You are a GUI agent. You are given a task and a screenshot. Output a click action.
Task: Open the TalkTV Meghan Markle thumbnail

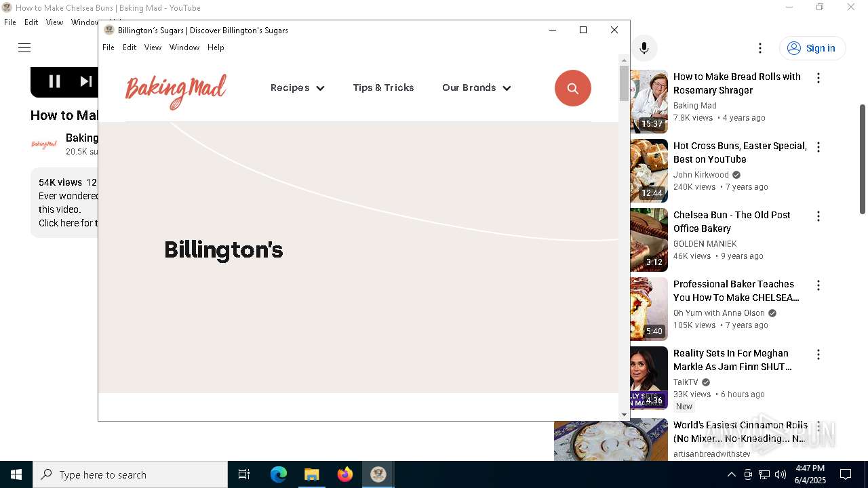tap(649, 378)
